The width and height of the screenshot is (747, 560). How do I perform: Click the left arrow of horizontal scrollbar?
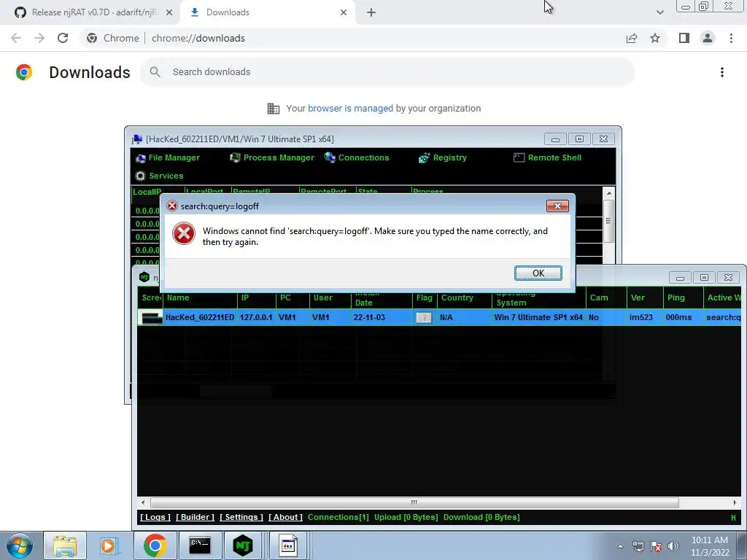(x=143, y=502)
